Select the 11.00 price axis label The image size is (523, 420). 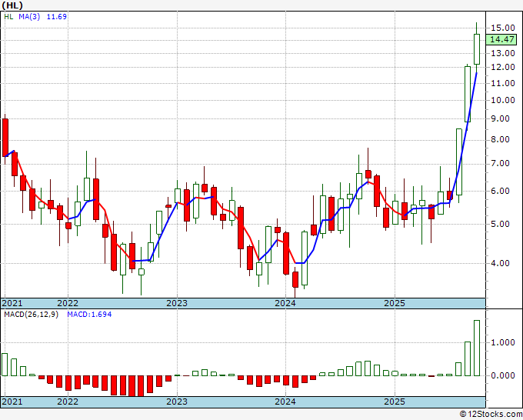click(503, 83)
